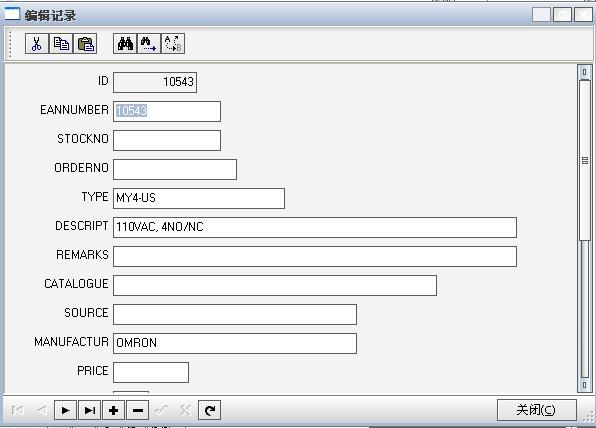This screenshot has height=428, width=596.
Task: Click the Cut scissors icon
Action: [37, 44]
